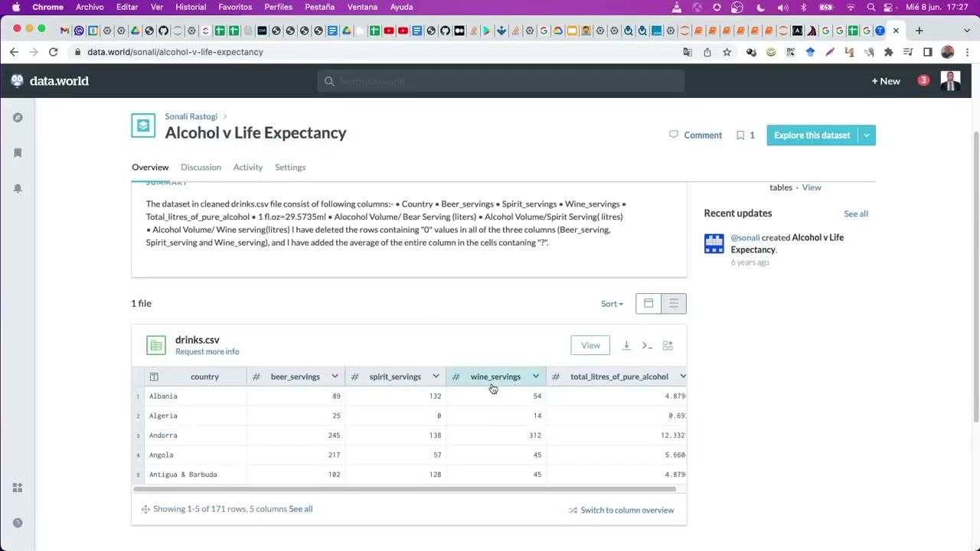The height and width of the screenshot is (551, 980).
Task: Open the sidebar bookmarks icon
Action: 18,153
